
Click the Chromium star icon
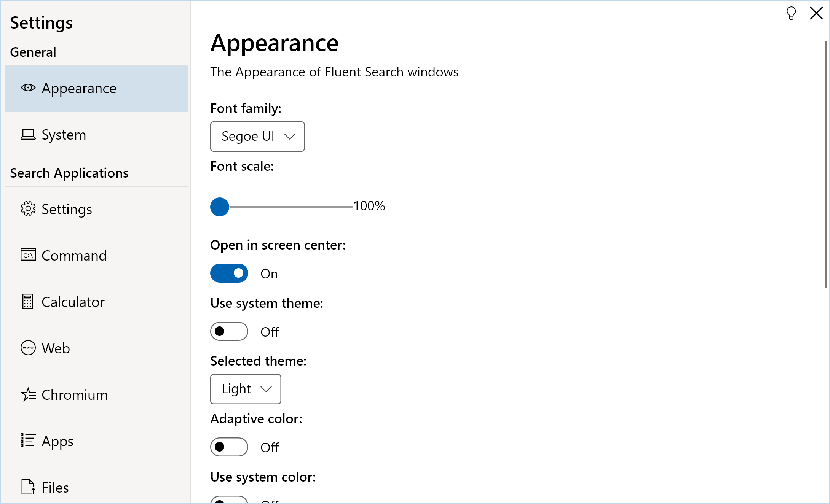(x=29, y=394)
